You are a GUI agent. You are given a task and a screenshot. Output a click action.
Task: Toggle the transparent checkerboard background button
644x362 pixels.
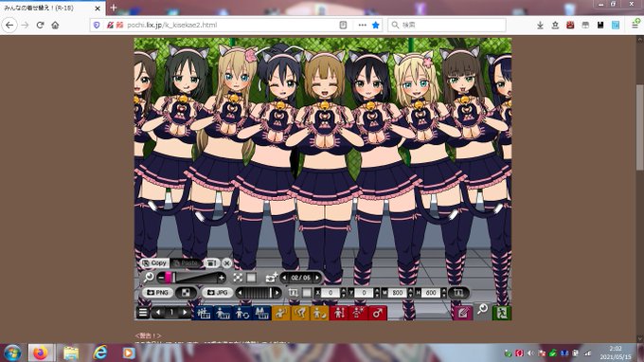[x=186, y=293]
